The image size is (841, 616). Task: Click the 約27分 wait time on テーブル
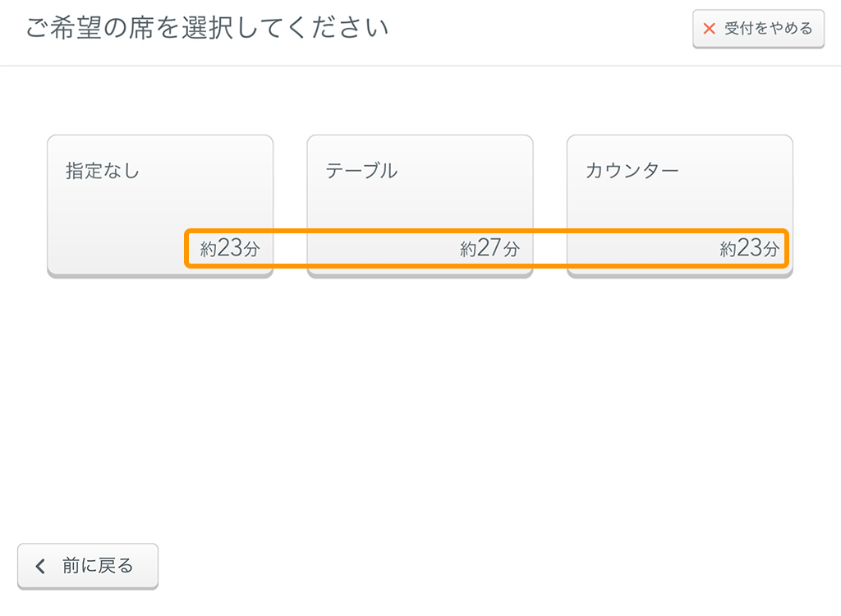click(489, 249)
